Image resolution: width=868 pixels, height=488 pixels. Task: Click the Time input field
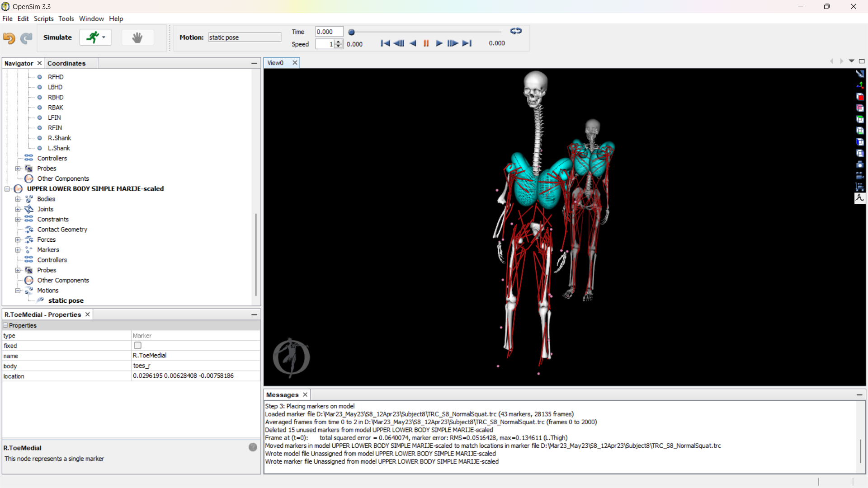click(x=329, y=32)
